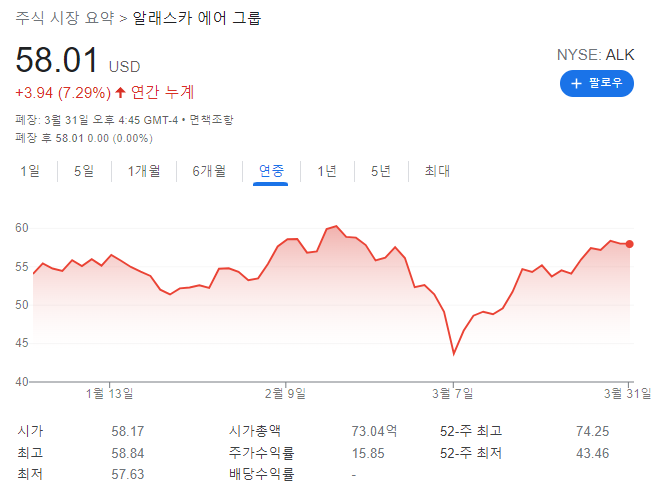668x486 pixels.
Task: Choose the 1년 chart range tab
Action: point(327,171)
